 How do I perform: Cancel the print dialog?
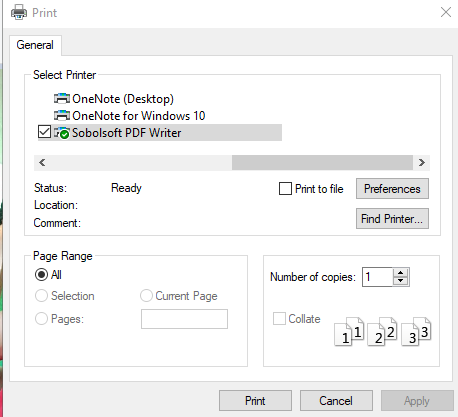click(x=336, y=401)
